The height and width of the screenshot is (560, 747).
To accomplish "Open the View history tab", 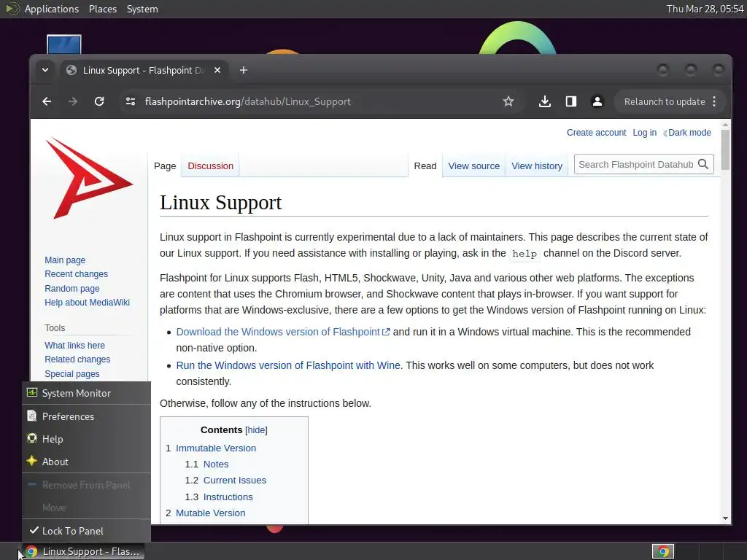I will coord(537,166).
